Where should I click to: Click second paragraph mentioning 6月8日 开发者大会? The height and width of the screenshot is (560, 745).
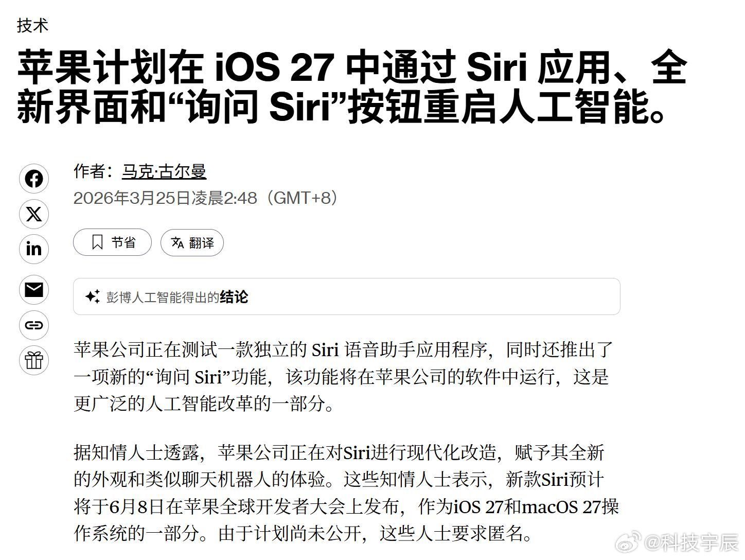pyautogui.click(x=346, y=493)
